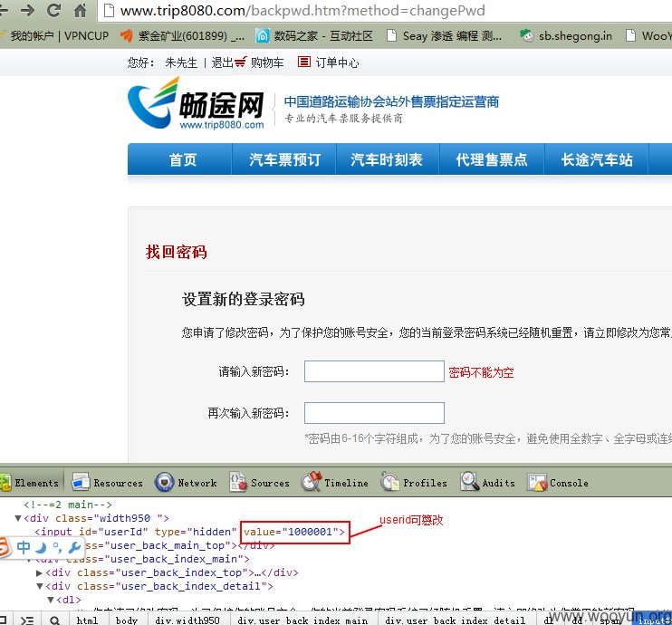Open 数码之家 - 互动社区 bookmark

point(314,35)
